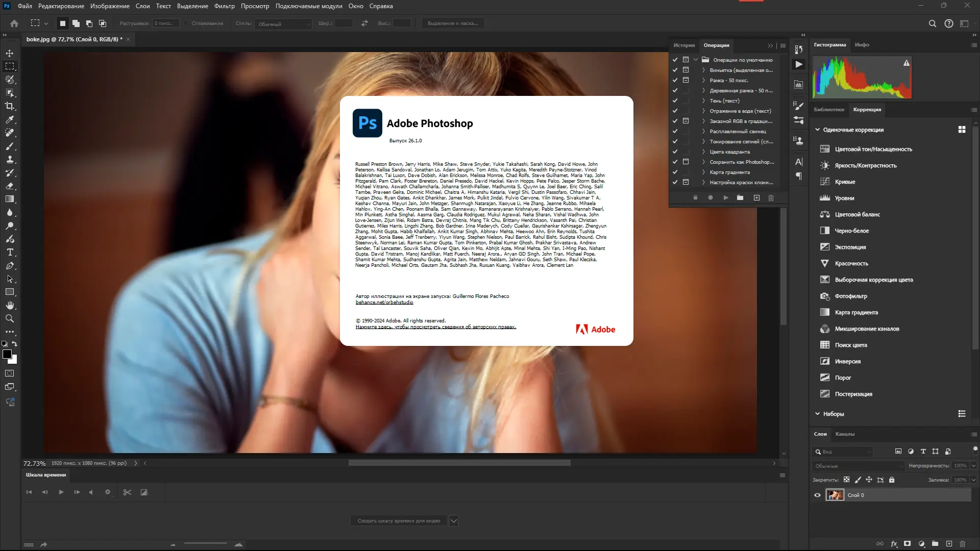Open the Фильтр menu
980x551 pixels.
pos(225,6)
